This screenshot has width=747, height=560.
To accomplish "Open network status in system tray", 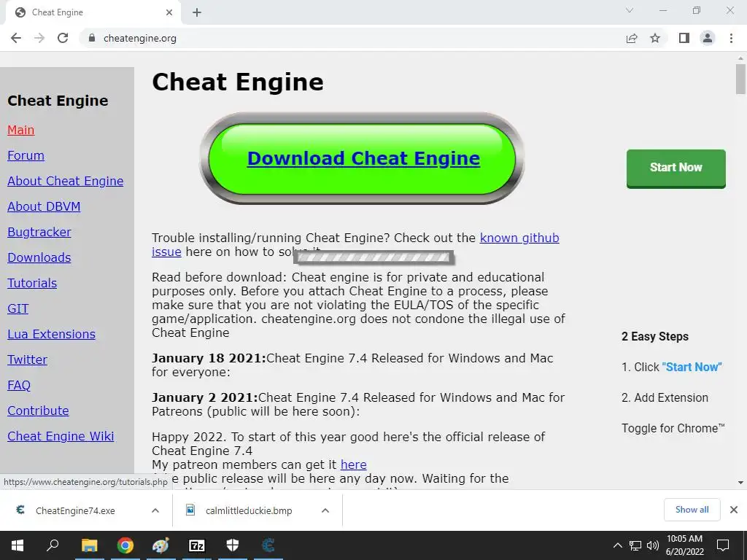I will click(635, 545).
